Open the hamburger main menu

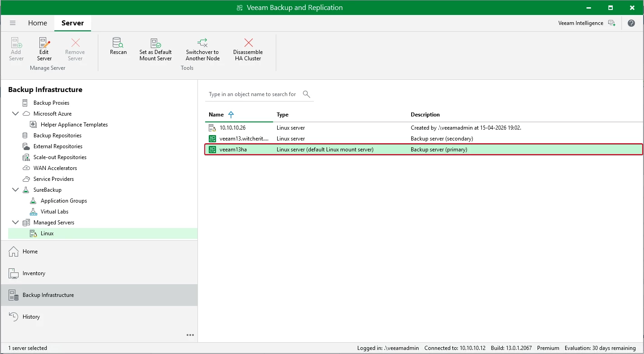(13, 23)
